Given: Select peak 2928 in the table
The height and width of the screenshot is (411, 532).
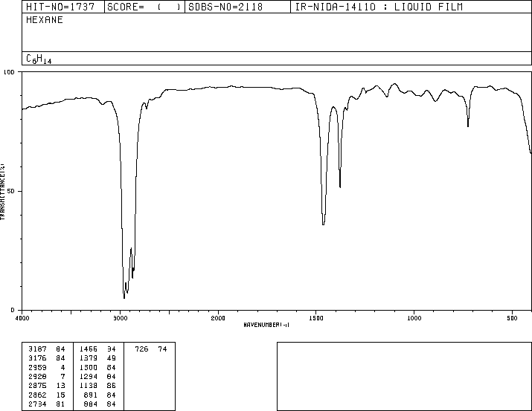Looking at the screenshot, I should [38, 376].
